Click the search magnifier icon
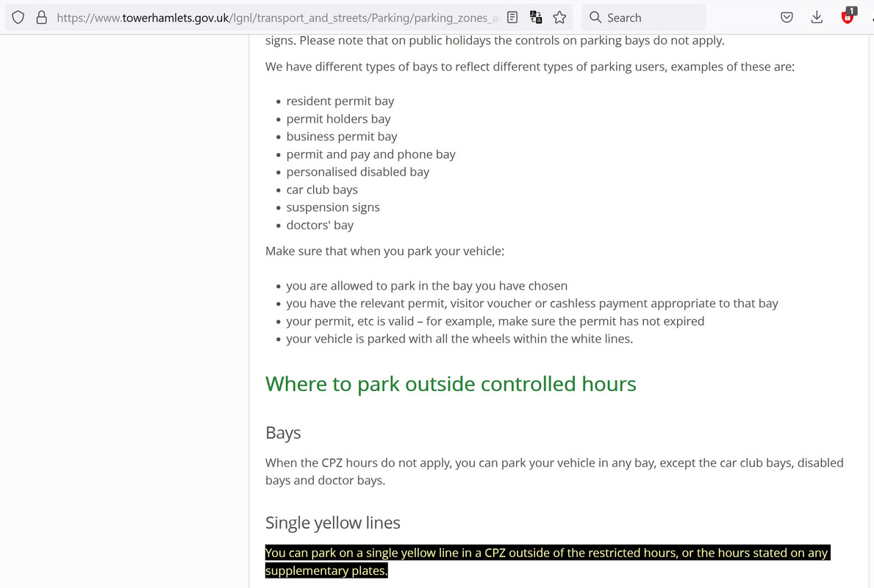This screenshot has height=588, width=874. pos(595,18)
